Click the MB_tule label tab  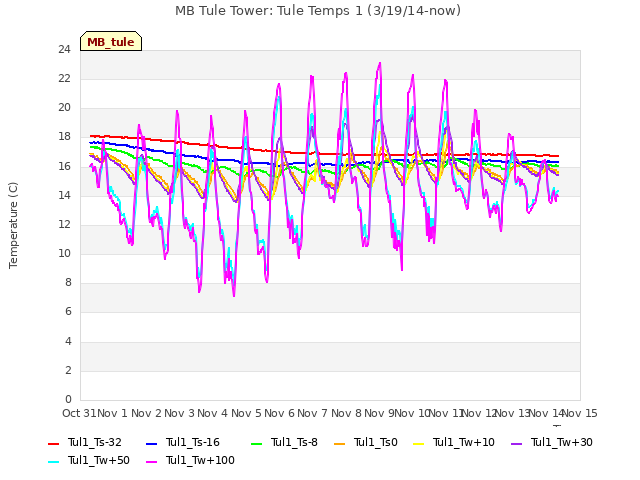click(x=111, y=41)
